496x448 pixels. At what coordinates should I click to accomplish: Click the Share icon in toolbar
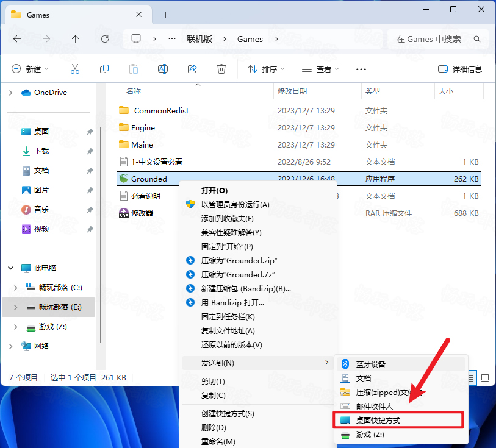pos(192,69)
